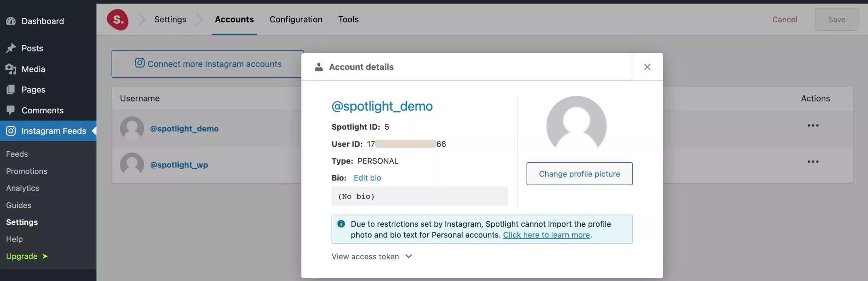Click the Edit bio link
This screenshot has height=281, width=868.
click(367, 178)
